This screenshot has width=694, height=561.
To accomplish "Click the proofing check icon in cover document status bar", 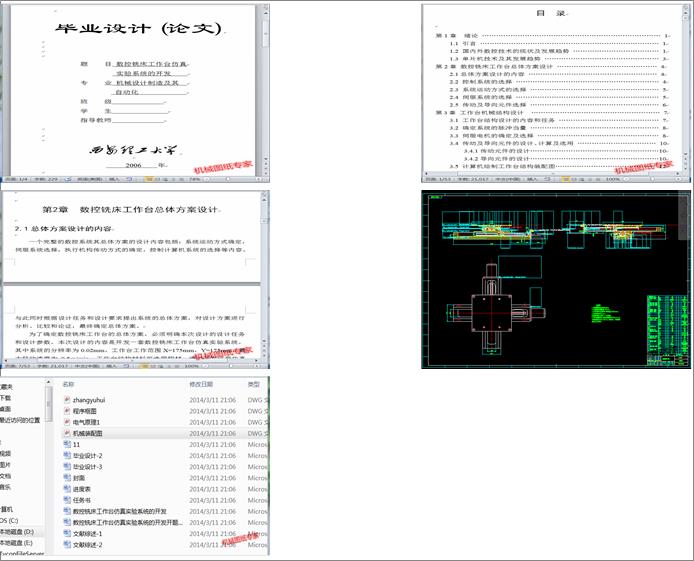I will 69,179.
